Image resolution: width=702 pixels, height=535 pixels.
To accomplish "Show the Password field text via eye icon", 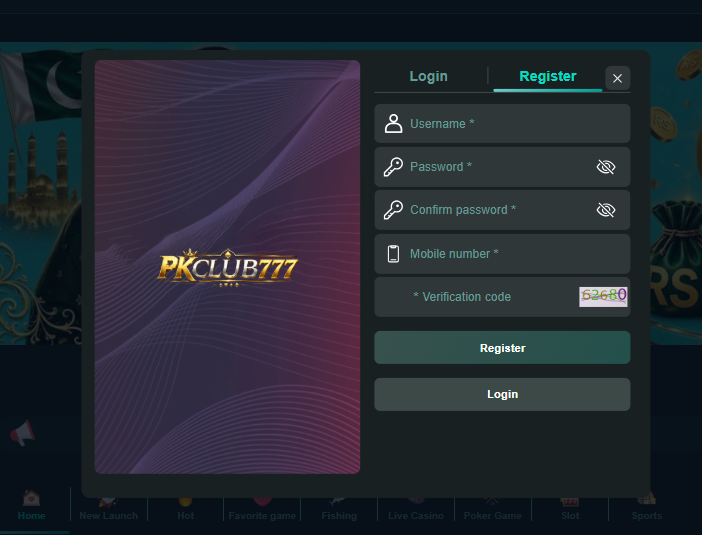I will point(606,167).
